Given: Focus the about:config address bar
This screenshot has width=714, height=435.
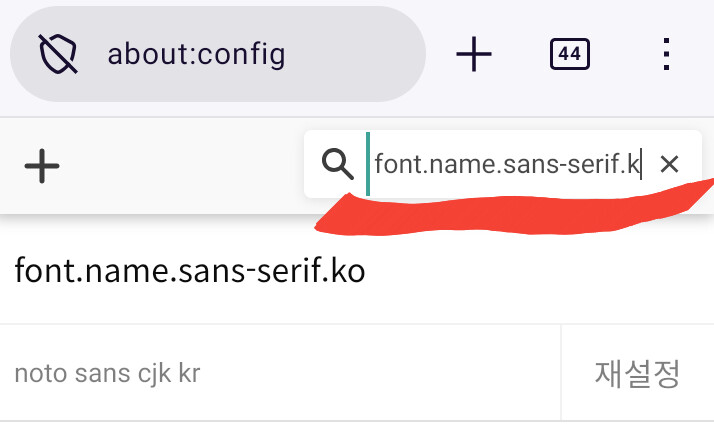Looking at the screenshot, I should pos(218,54).
